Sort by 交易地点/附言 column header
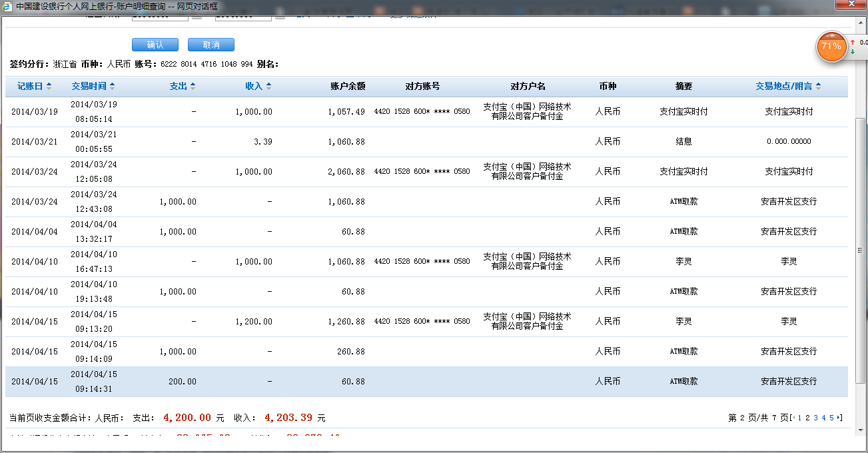868x453 pixels. point(784,87)
